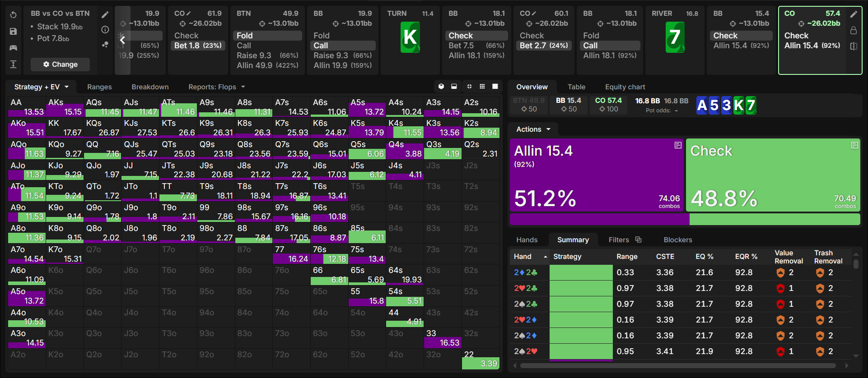Click the save floppy disk icon
The image size is (868, 378).
[14, 31]
